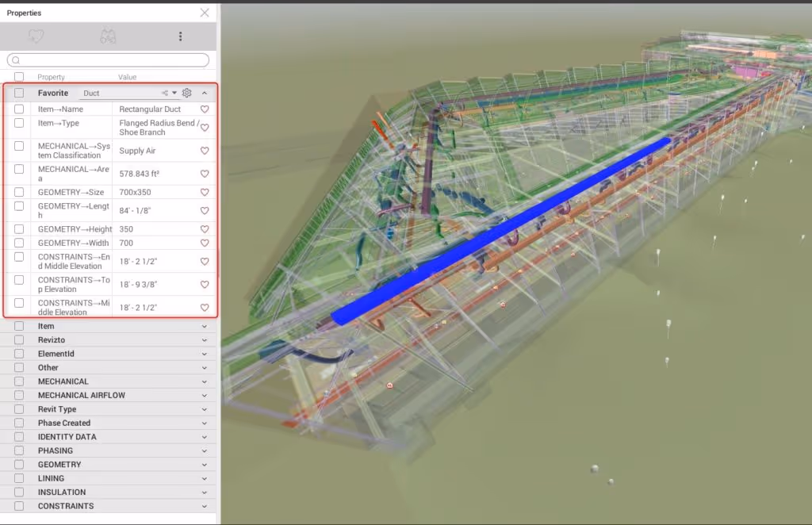The image size is (812, 525).
Task: Open the Duct favorite preset dropdown
Action: click(174, 94)
